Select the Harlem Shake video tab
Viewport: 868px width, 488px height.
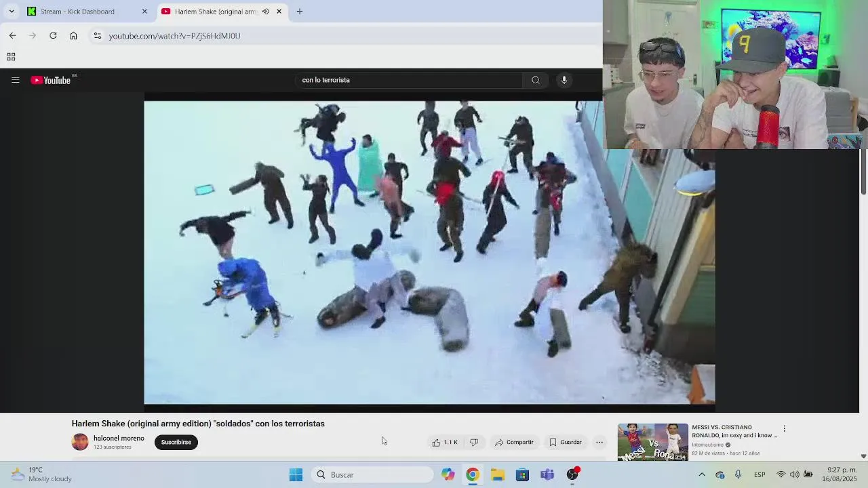(222, 12)
